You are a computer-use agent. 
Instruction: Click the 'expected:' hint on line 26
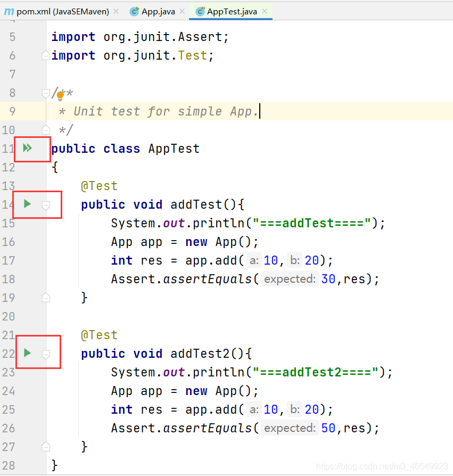[x=290, y=428]
